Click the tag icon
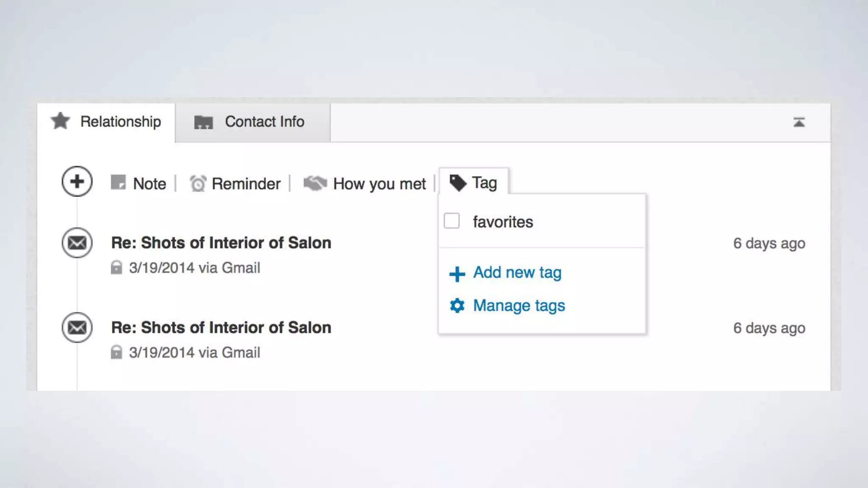868x488 pixels. [458, 183]
